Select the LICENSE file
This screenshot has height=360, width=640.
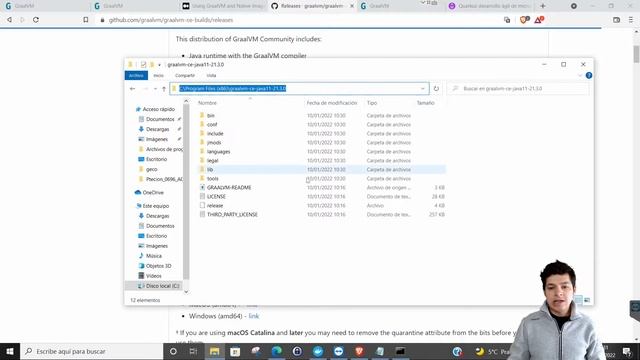(x=216, y=196)
